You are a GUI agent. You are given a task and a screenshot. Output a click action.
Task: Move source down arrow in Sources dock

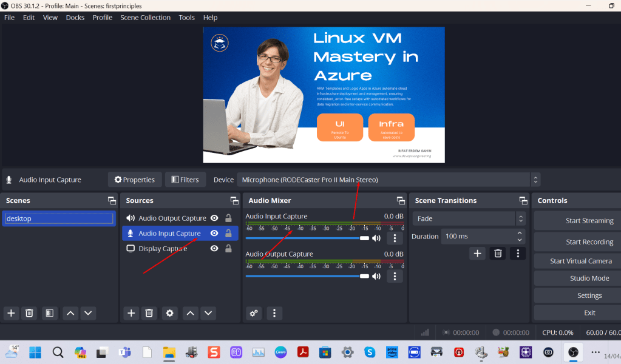pyautogui.click(x=208, y=313)
